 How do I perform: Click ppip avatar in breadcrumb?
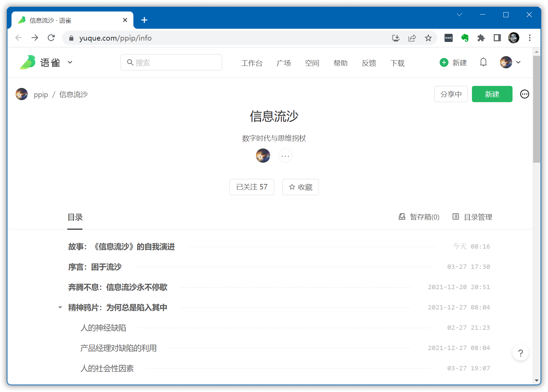point(22,94)
